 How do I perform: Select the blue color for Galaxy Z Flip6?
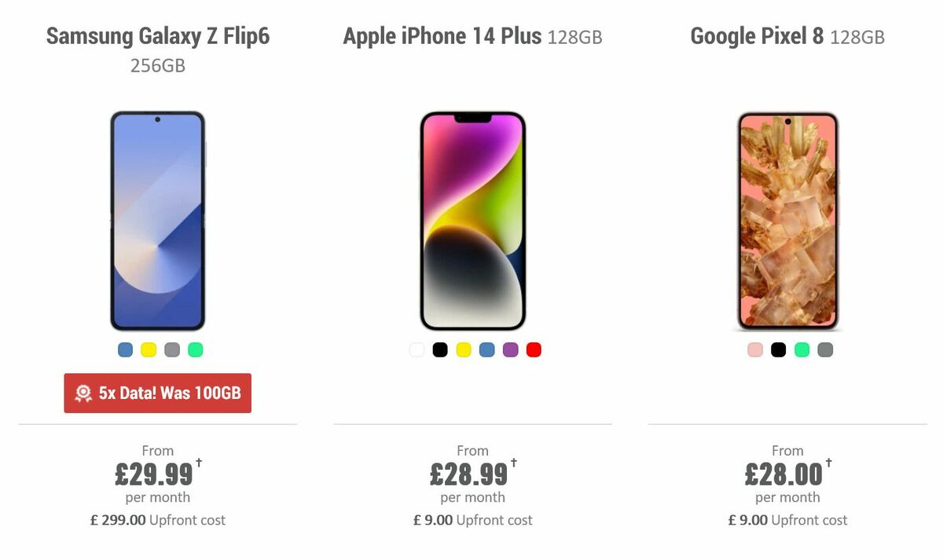tap(124, 350)
